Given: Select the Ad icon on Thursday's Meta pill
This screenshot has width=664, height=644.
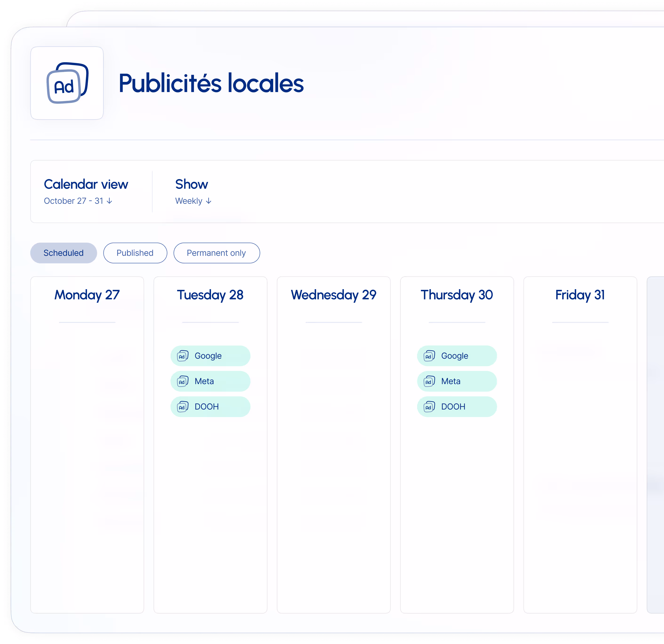Looking at the screenshot, I should tap(429, 381).
